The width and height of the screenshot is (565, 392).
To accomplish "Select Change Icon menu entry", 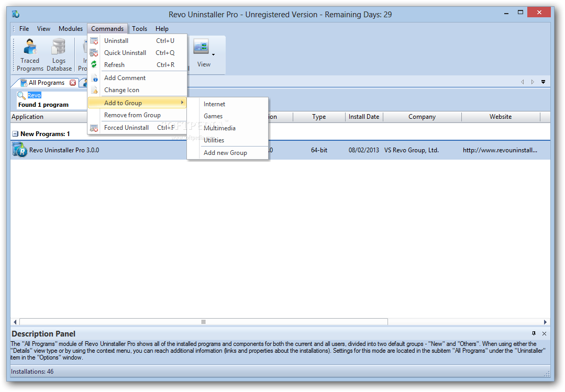I will 137,90.
